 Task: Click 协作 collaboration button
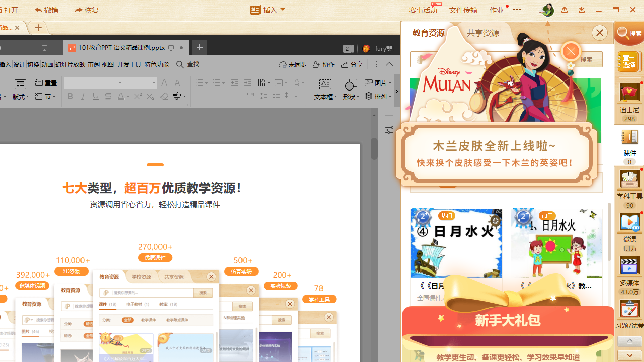pos(324,65)
